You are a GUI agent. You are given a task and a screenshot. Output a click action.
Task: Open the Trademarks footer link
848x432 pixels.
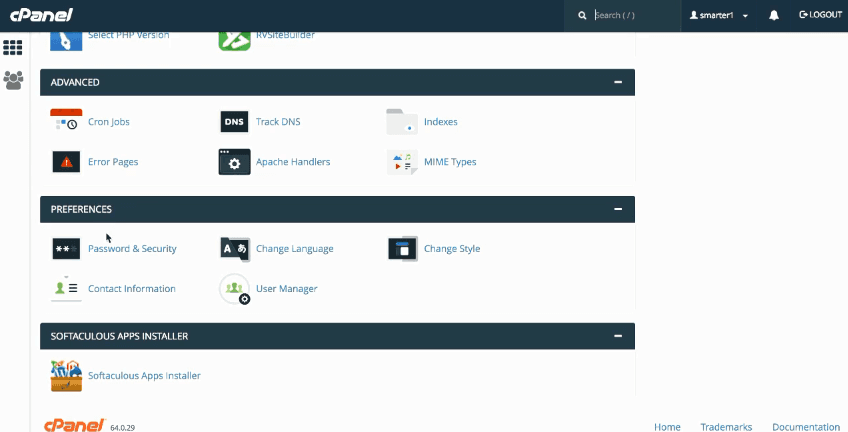pyautogui.click(x=726, y=427)
